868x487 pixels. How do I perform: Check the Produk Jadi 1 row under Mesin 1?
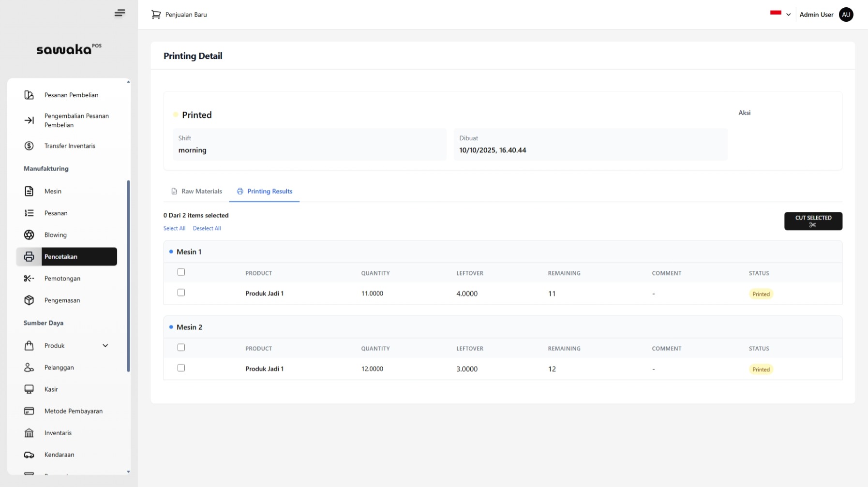[181, 293]
